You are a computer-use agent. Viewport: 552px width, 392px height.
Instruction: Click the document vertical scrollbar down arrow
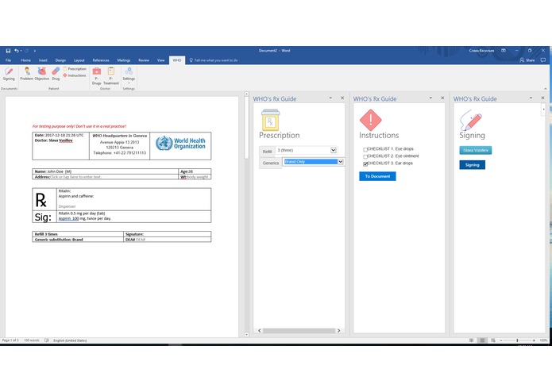pyautogui.click(x=246, y=335)
